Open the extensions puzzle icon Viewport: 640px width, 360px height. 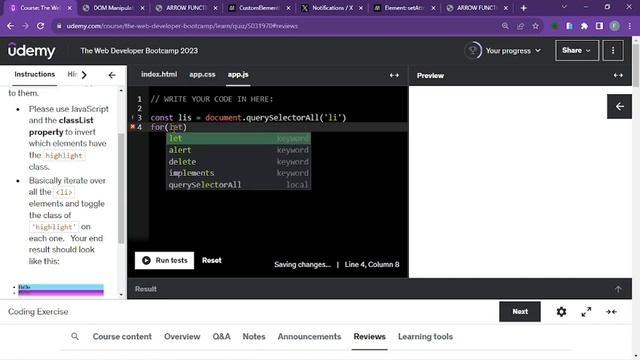tap(584, 26)
